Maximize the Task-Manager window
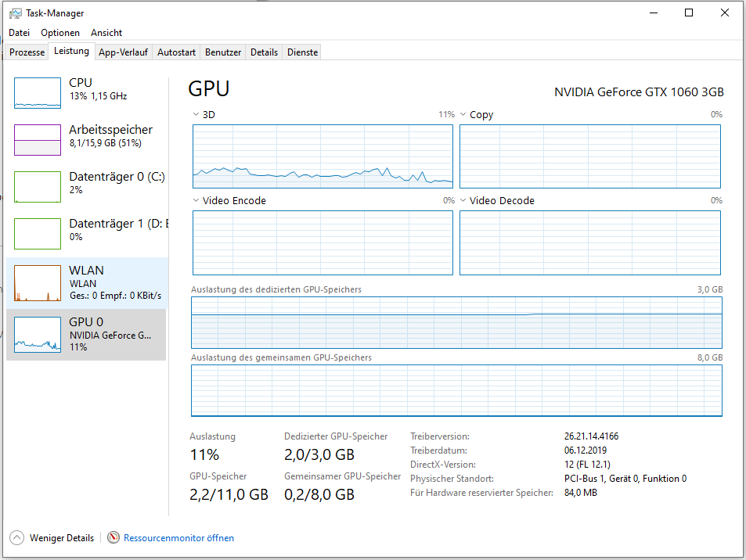746x560 pixels. pos(689,13)
